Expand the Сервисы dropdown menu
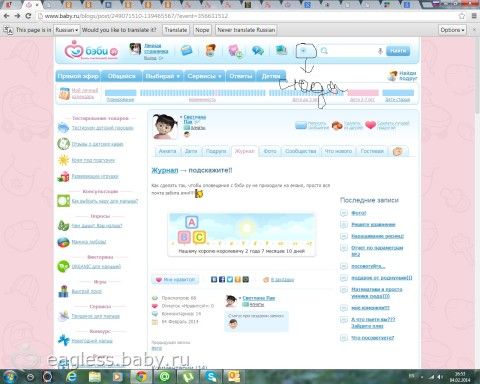This screenshot has height=384, width=480. pyautogui.click(x=204, y=76)
